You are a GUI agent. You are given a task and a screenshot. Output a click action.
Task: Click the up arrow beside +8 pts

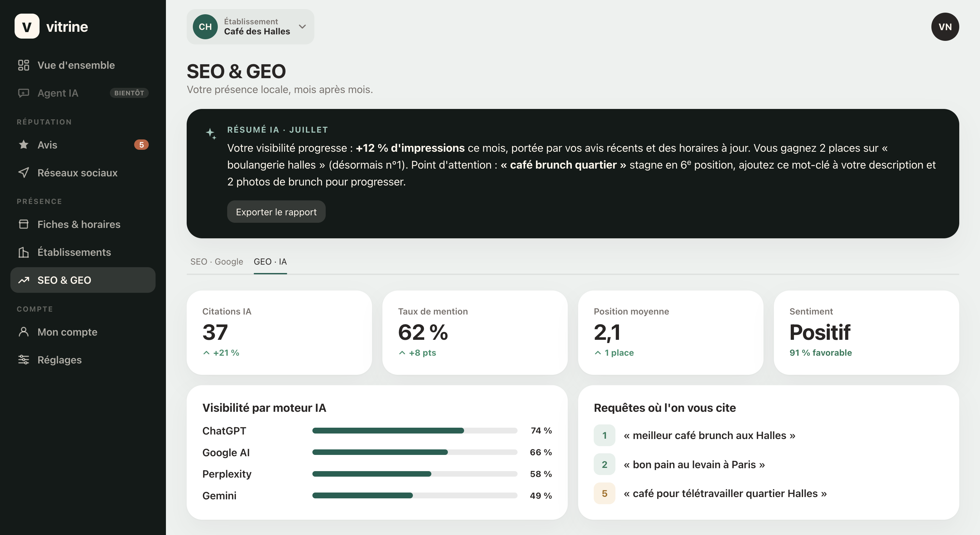coord(402,353)
